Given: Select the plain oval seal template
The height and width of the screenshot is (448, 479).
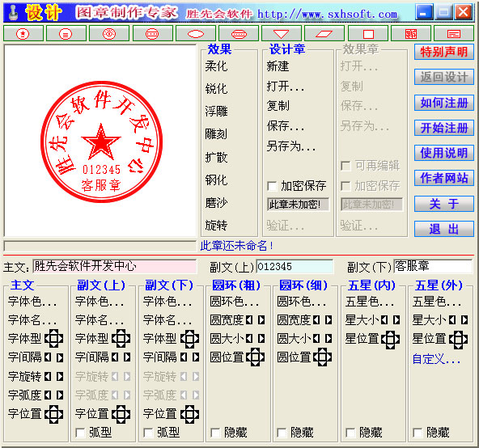Looking at the screenshot, I should click(196, 34).
